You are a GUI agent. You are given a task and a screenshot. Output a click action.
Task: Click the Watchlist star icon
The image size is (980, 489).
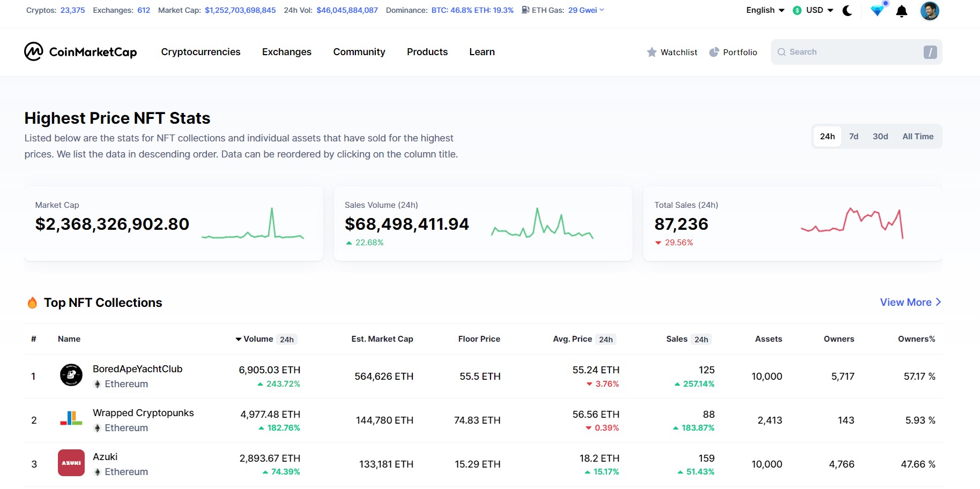[x=652, y=52]
